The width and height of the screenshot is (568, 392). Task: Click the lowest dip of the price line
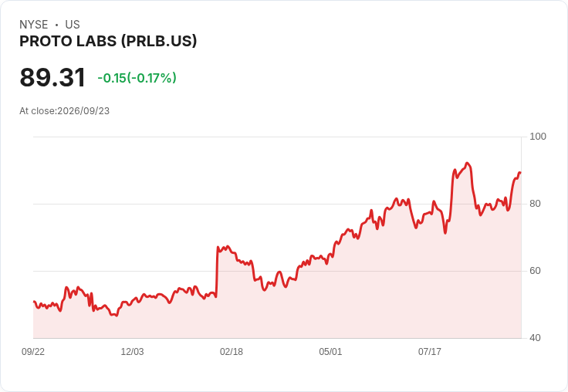click(116, 316)
